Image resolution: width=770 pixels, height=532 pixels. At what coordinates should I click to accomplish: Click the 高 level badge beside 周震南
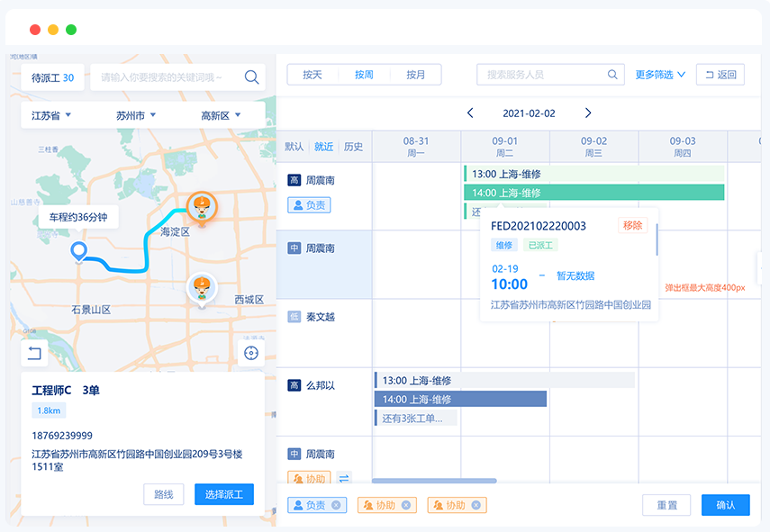point(294,180)
